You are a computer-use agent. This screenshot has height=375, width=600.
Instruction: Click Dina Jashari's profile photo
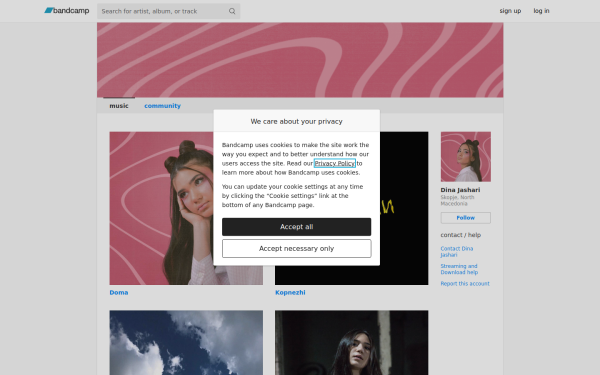click(x=466, y=157)
